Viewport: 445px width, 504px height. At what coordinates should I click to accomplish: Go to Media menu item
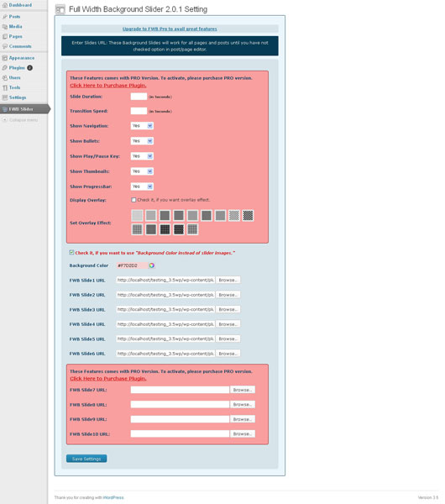point(15,26)
